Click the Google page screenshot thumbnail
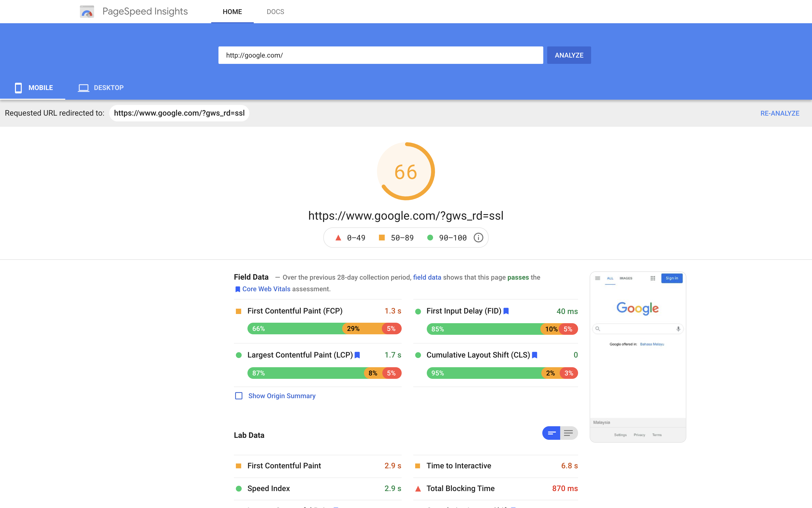 tap(638, 357)
